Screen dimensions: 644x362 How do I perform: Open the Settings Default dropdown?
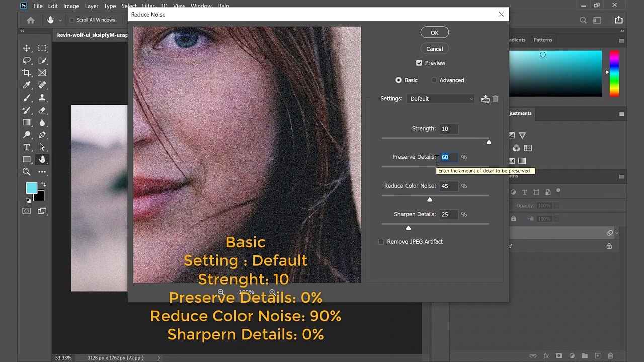(x=441, y=99)
